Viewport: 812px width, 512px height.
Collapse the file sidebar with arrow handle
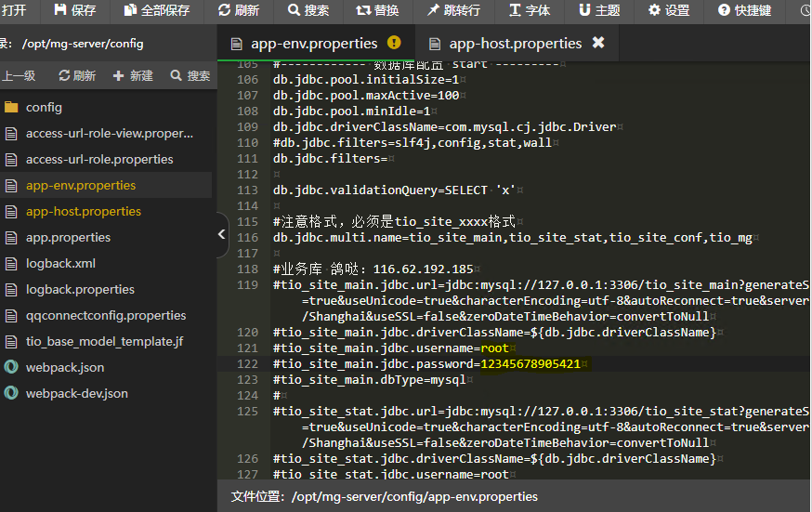tap(222, 234)
